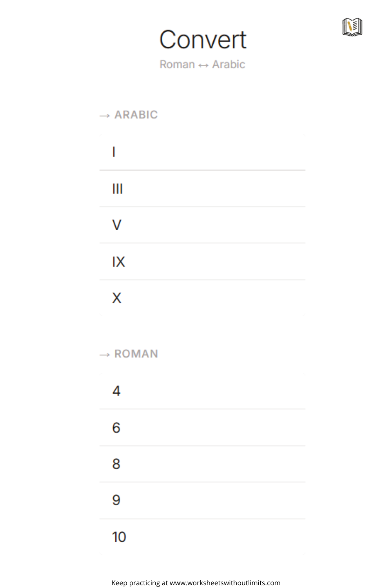The image size is (392, 588).
Task: Click the 'Keep practicing at' footer text
Action: pyautogui.click(x=140, y=583)
